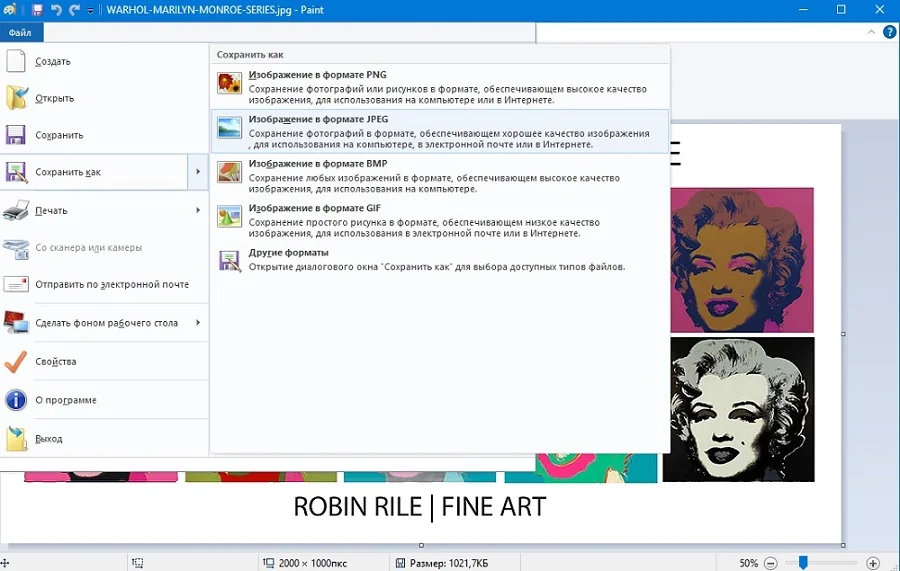Screen dimensions: 900x571
Task: Click the JPEG format landscape icon
Action: [229, 127]
